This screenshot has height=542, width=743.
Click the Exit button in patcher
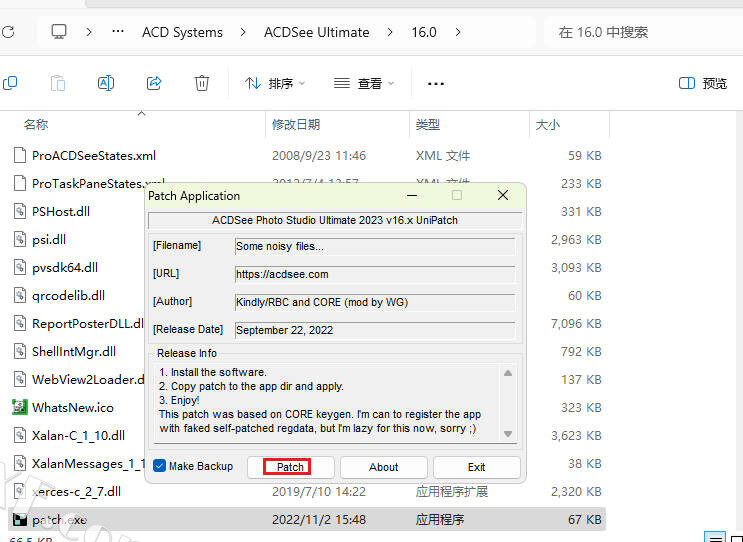point(477,467)
